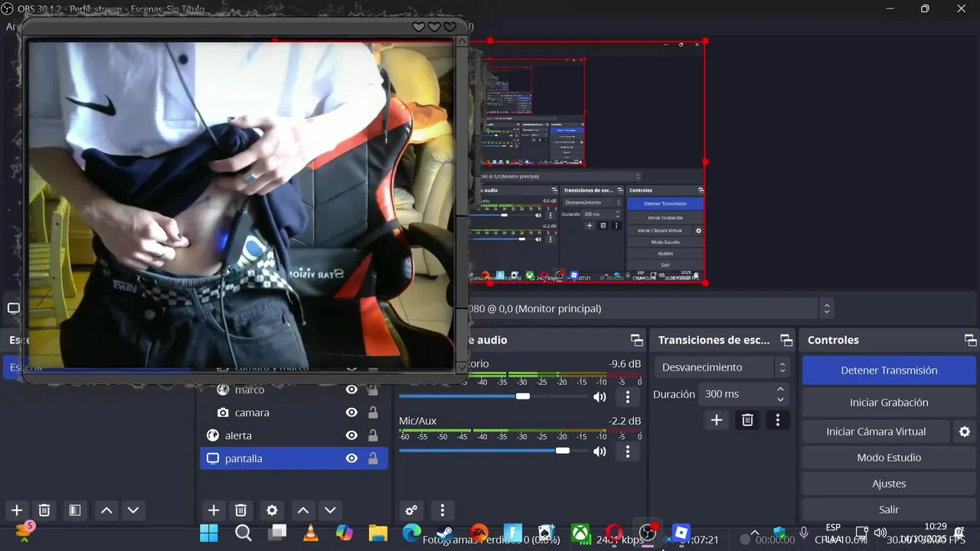980x551 pixels.
Task: Open transition properties dots icon
Action: point(777,419)
